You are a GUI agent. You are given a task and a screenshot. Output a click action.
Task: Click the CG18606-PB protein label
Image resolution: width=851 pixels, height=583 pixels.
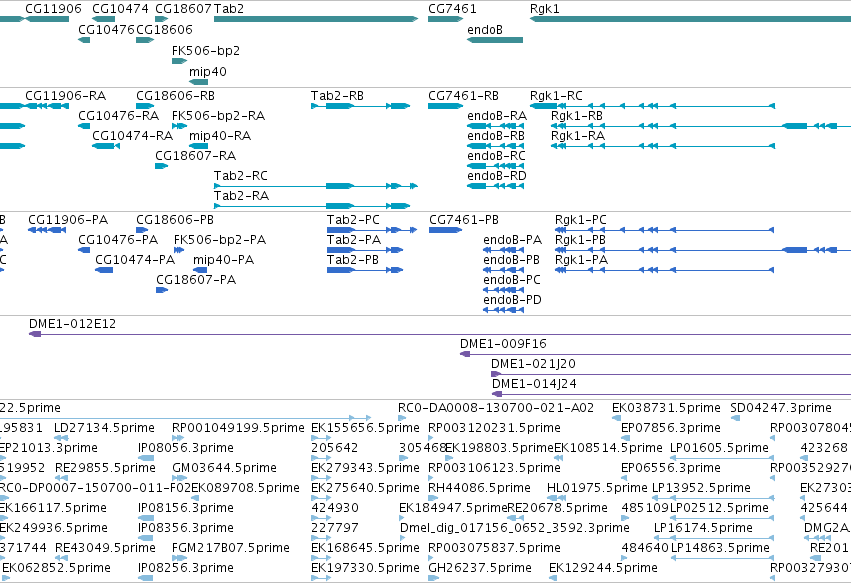(175, 220)
